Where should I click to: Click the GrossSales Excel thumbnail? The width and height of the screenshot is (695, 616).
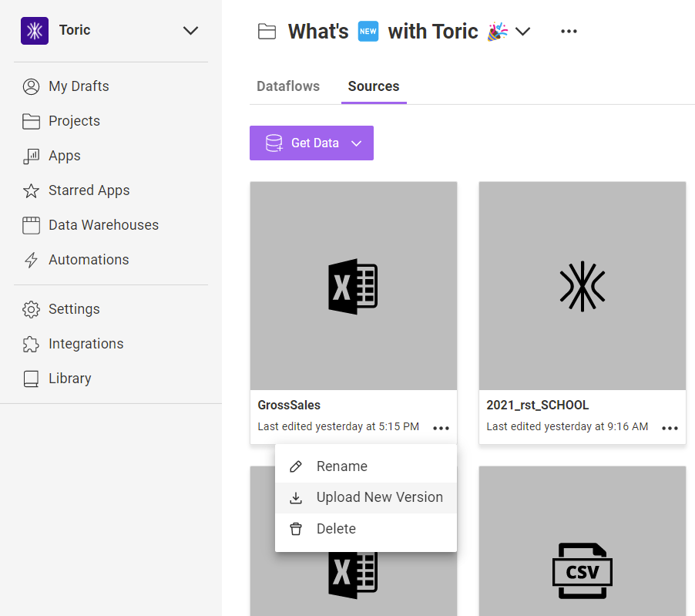point(353,286)
